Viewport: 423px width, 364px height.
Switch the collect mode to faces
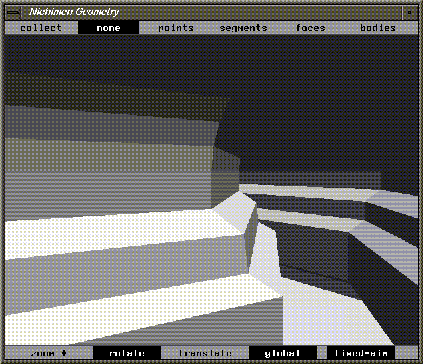(x=311, y=28)
